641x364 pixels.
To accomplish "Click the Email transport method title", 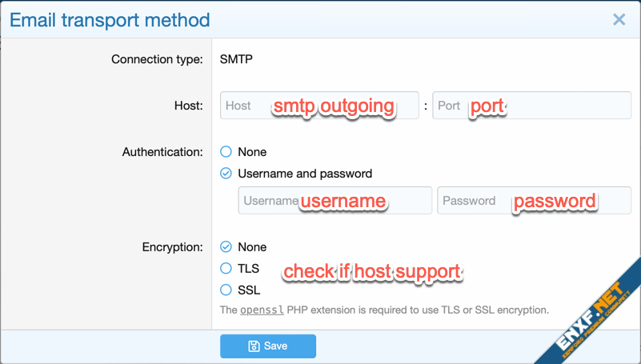I will pyautogui.click(x=110, y=20).
